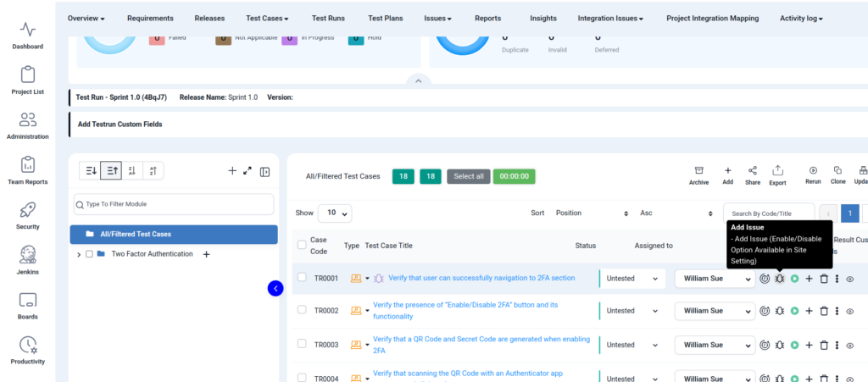The width and height of the screenshot is (868, 382).
Task: Check the Two Factor Authentication module checkbox
Action: (89, 254)
